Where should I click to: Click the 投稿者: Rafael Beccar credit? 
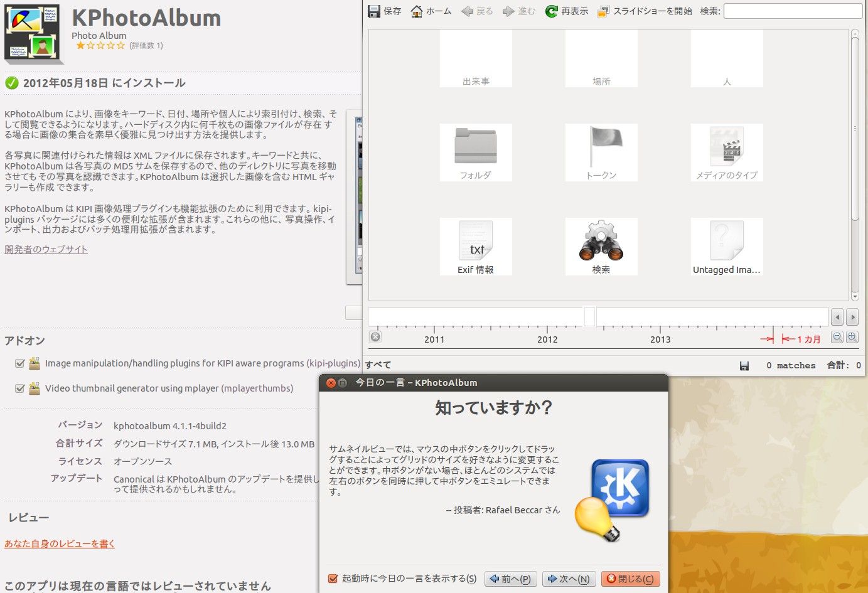503,510
